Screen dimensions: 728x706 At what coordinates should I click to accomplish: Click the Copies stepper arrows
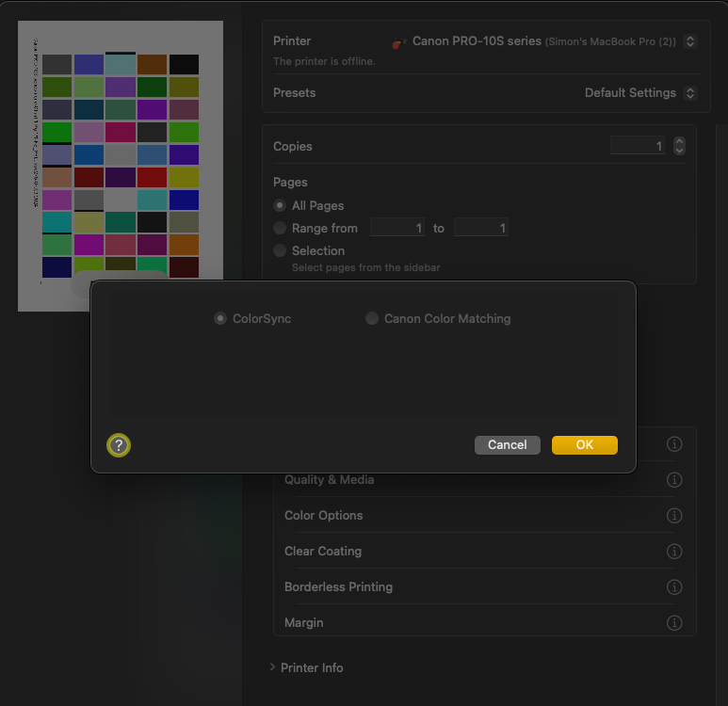point(679,146)
